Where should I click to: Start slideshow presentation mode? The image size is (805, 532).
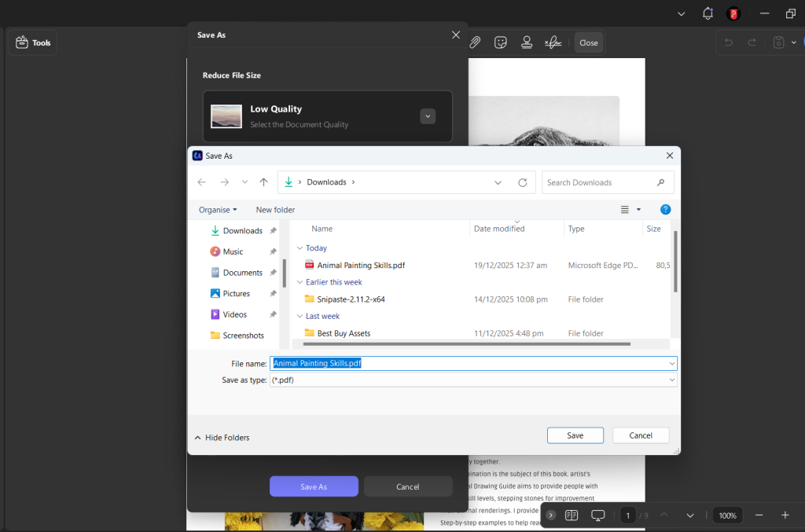point(597,515)
